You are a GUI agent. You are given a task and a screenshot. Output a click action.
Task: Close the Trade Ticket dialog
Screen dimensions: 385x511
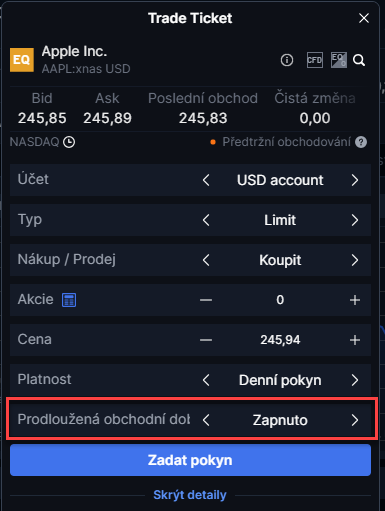click(364, 18)
